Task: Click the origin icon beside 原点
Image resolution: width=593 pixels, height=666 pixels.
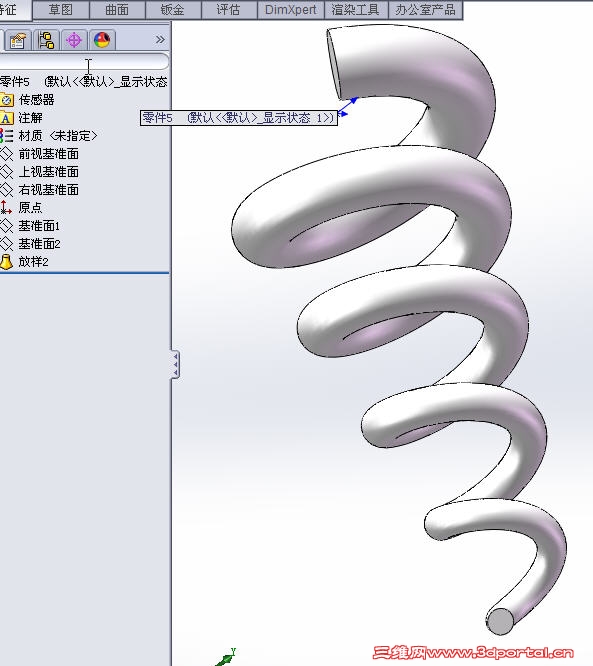Action: point(6,207)
